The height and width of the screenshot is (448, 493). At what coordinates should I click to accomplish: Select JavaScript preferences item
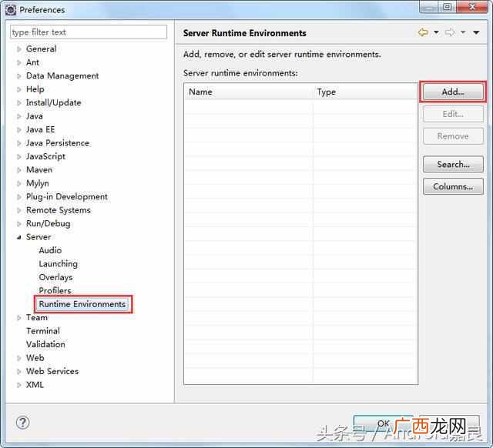[46, 156]
